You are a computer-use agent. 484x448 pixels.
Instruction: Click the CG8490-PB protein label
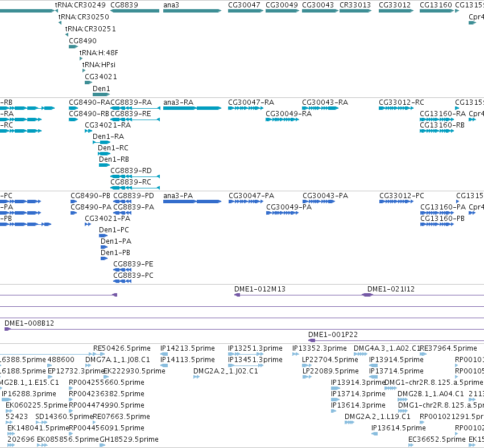coord(90,196)
